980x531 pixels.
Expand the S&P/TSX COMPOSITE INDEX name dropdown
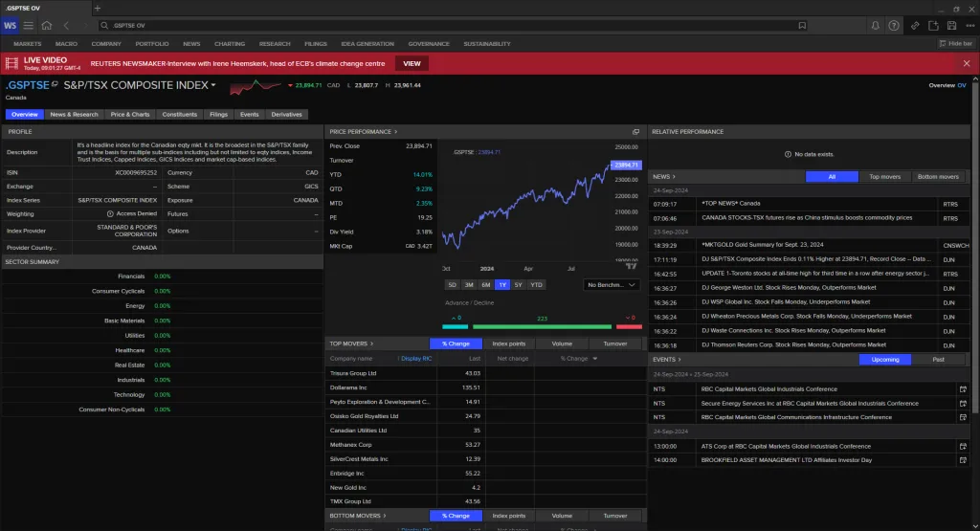(213, 85)
